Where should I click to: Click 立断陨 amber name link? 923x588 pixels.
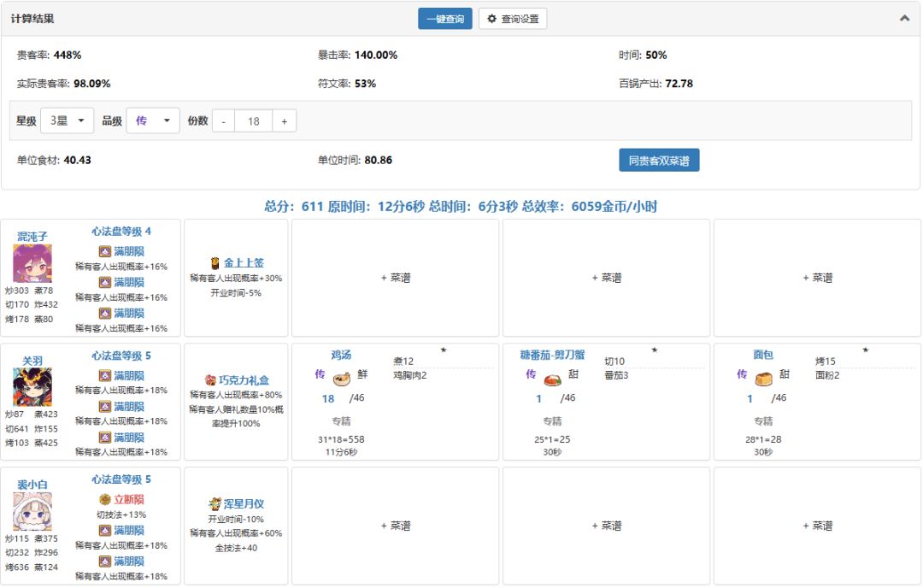coord(129,499)
